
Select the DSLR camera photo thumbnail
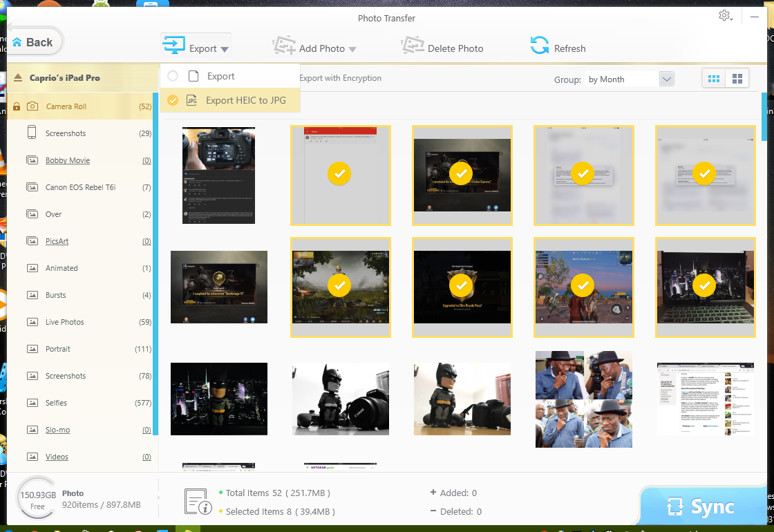[x=218, y=175]
